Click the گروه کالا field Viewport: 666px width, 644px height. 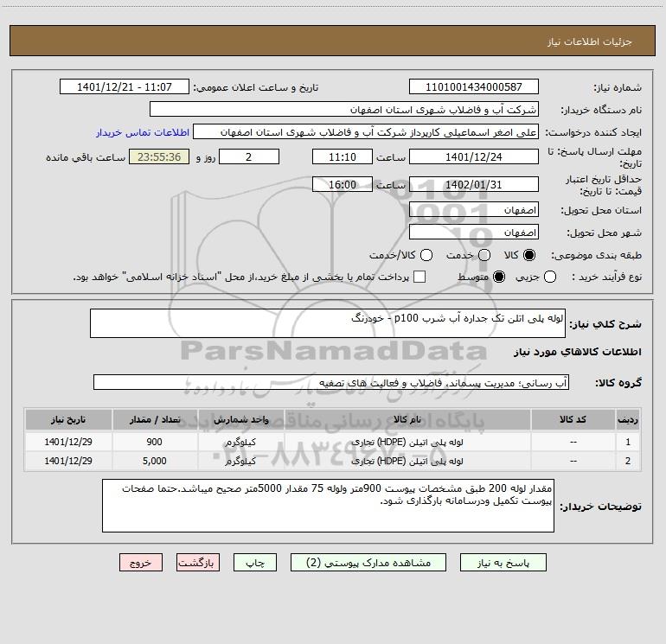(331, 382)
